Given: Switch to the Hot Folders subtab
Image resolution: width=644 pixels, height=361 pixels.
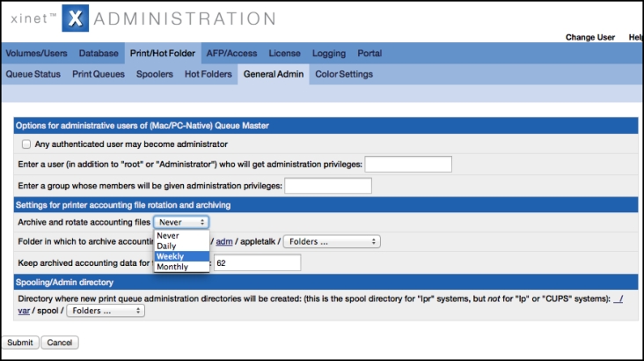Looking at the screenshot, I should click(x=209, y=75).
